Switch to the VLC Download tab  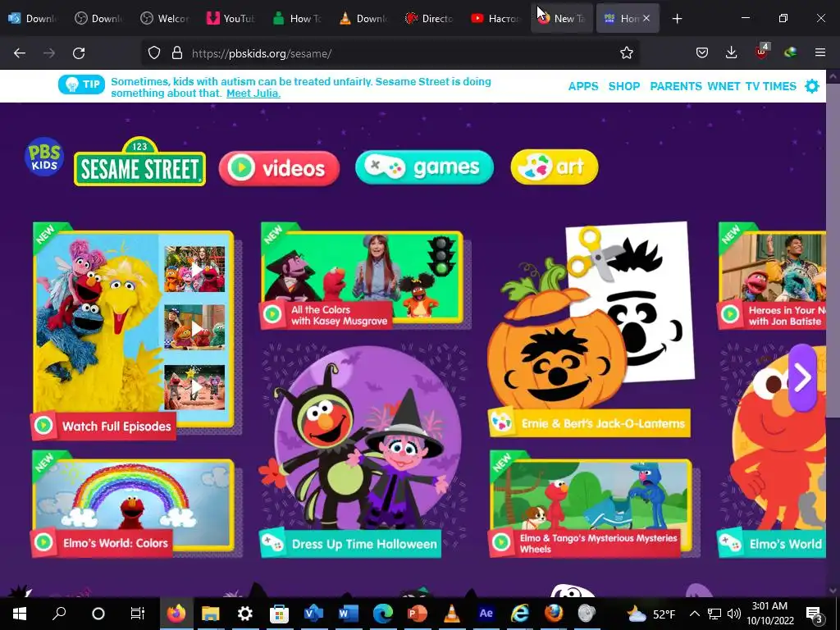[363, 19]
